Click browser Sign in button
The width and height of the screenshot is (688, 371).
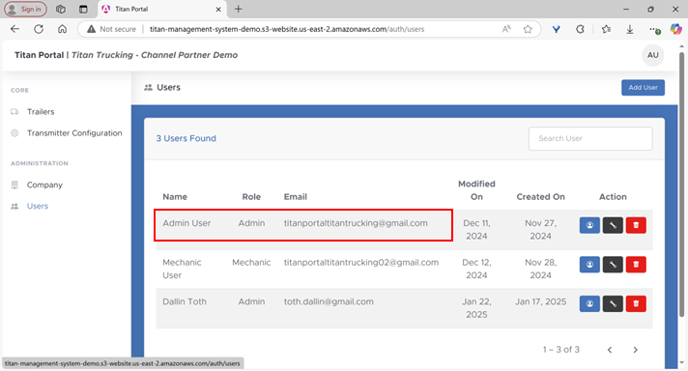point(25,9)
